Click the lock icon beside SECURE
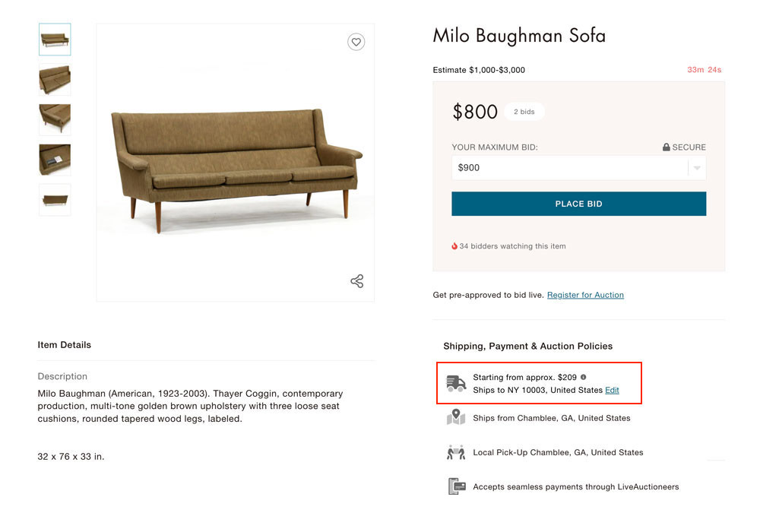This screenshot has width=760, height=532. pyautogui.click(x=667, y=147)
